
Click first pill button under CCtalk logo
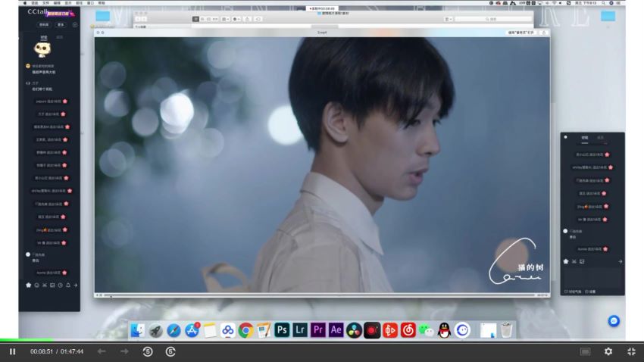click(43, 25)
